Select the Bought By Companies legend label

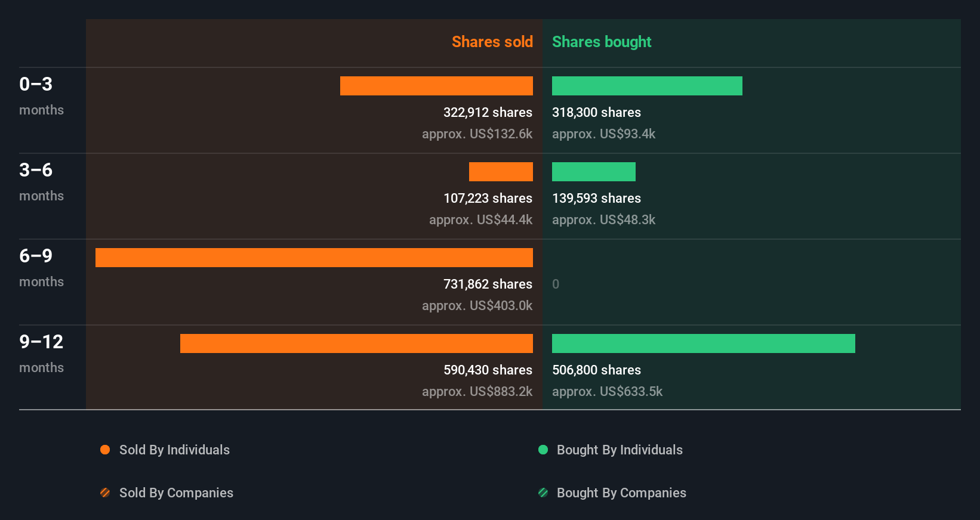(x=621, y=493)
